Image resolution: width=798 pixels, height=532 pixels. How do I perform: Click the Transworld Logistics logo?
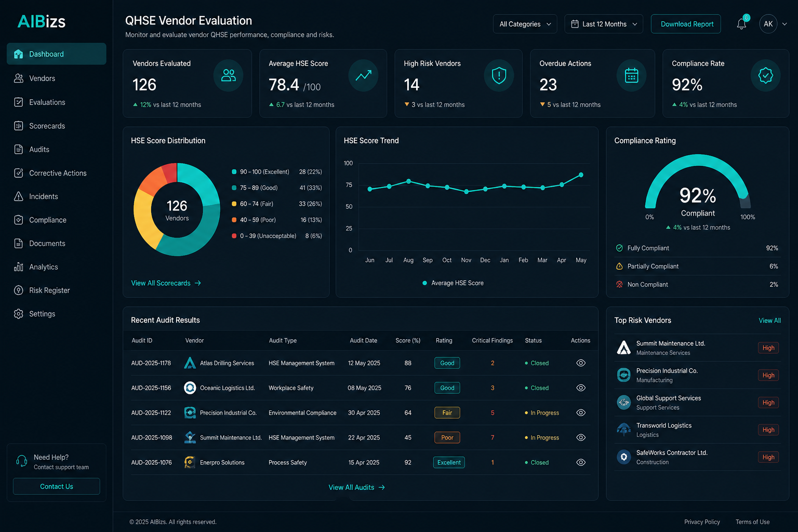(x=623, y=430)
